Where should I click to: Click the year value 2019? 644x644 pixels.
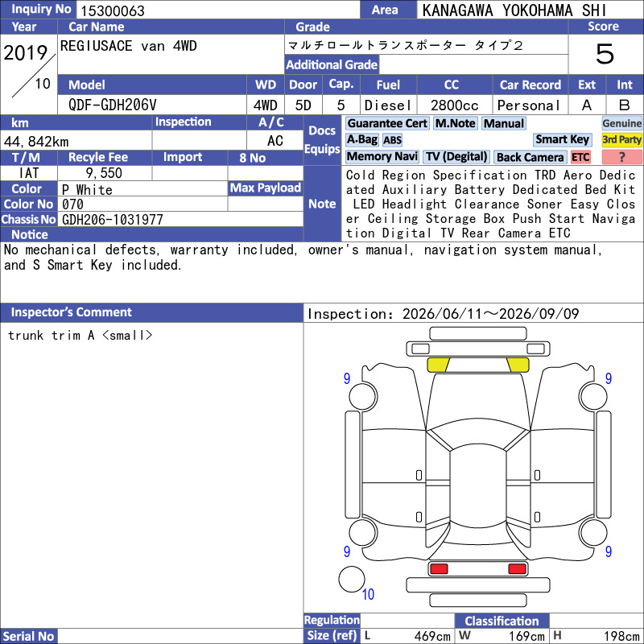click(26, 52)
